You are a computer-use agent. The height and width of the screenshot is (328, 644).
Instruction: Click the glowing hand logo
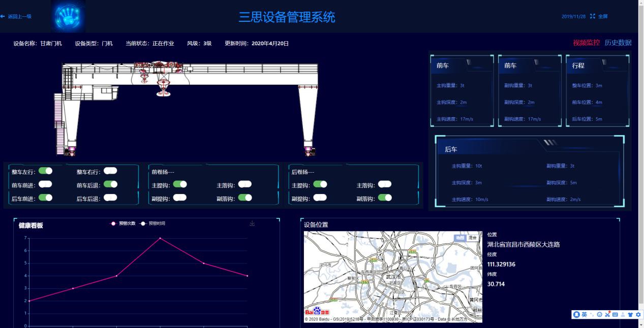[x=68, y=16]
